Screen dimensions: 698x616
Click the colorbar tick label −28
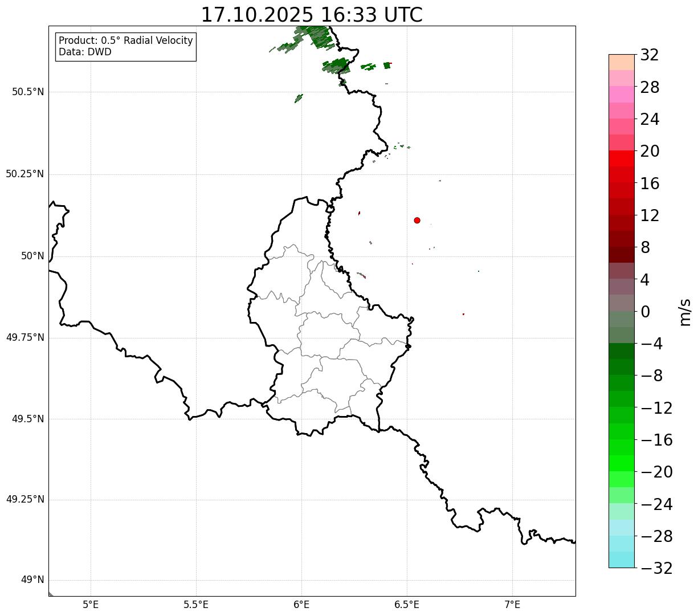tap(656, 536)
